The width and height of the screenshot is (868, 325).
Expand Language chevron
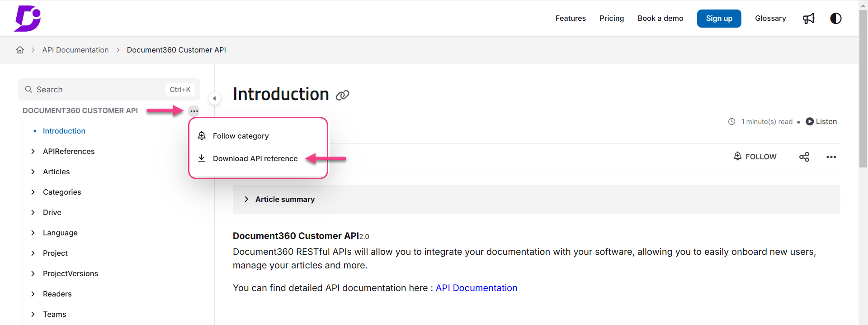click(33, 233)
